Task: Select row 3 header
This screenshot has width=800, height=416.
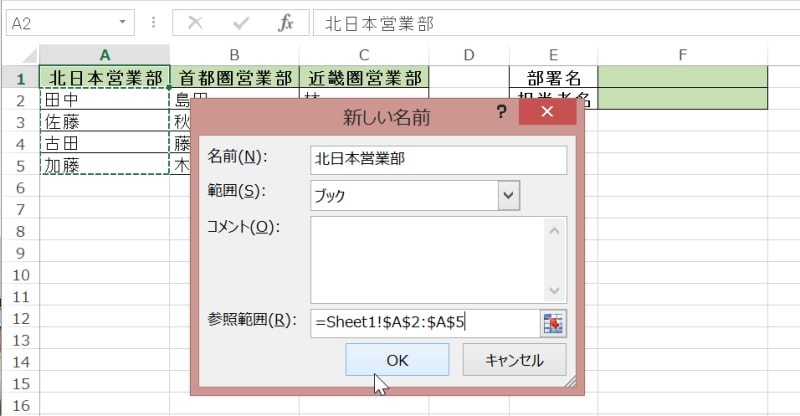Action: 20,122
